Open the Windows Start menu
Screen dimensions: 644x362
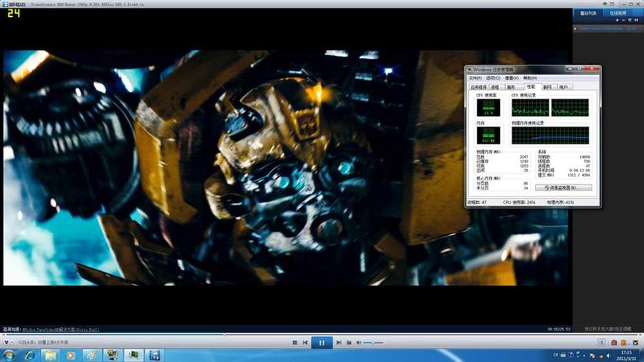[9, 355]
